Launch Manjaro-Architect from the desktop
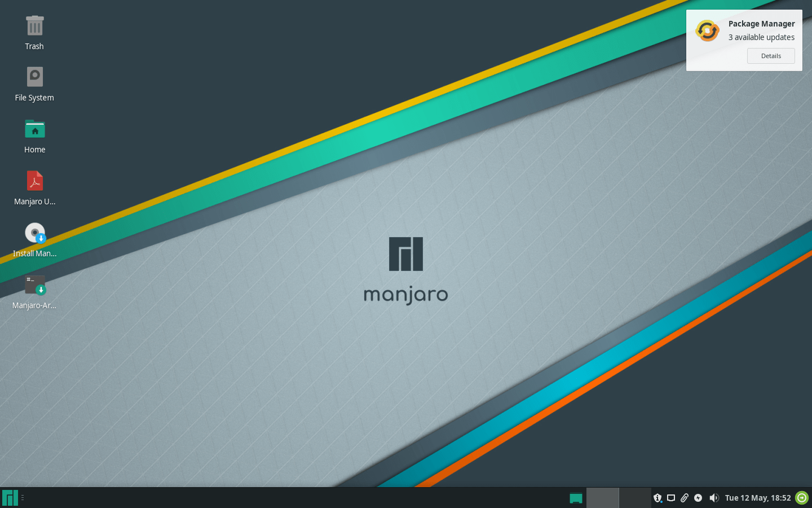Viewport: 812px width, 508px height. (x=34, y=284)
